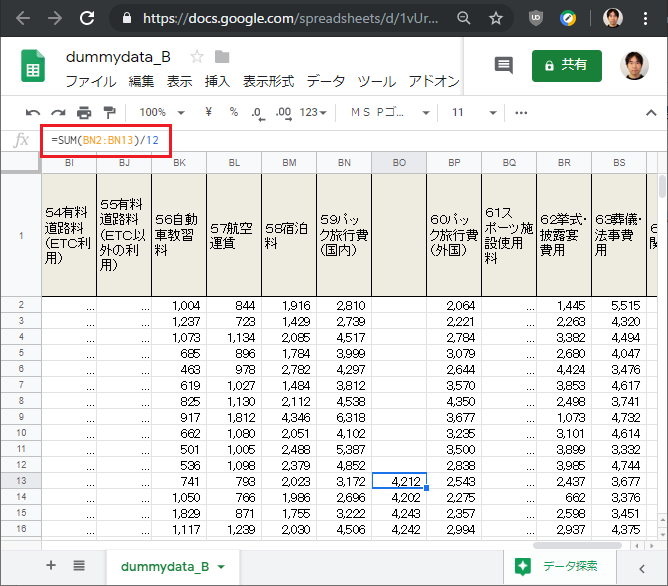Select column BN header
Viewport: 668px width, 586px height.
(344, 163)
